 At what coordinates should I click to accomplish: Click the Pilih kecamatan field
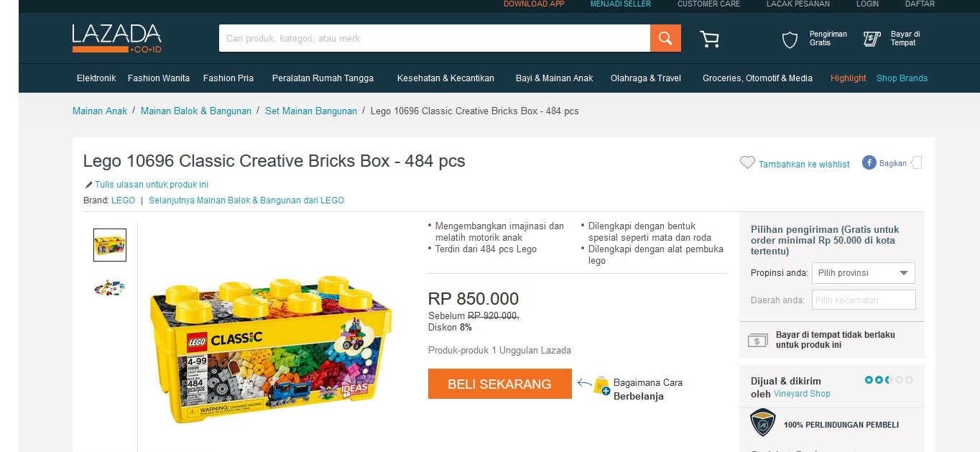[863, 300]
